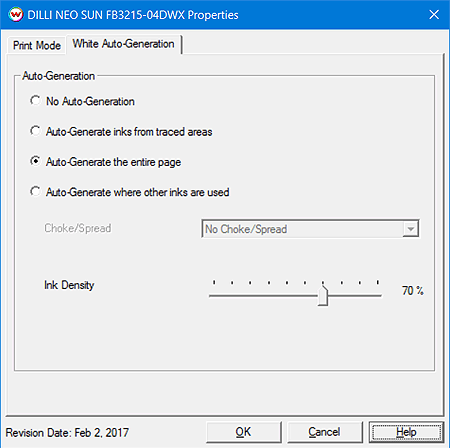Confirm settings with the OK button

coord(244,432)
